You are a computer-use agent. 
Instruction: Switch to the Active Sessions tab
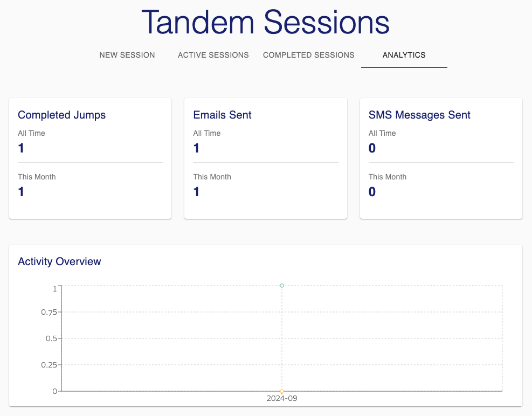point(213,55)
